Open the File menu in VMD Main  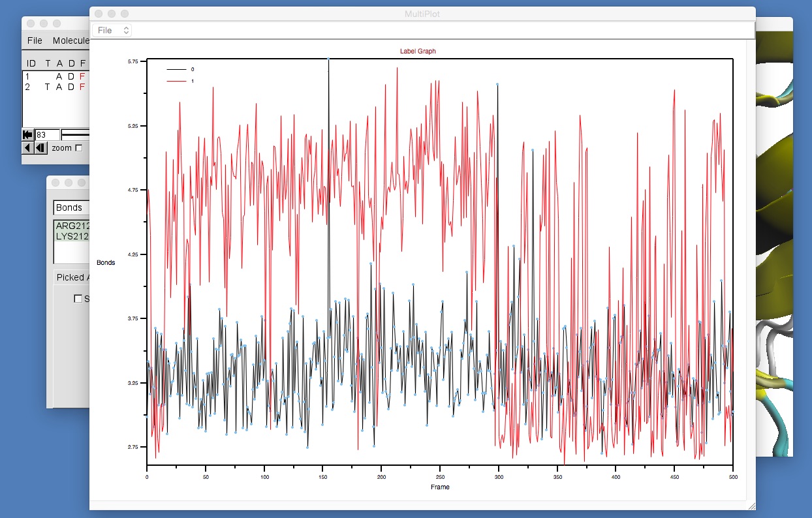(35, 40)
